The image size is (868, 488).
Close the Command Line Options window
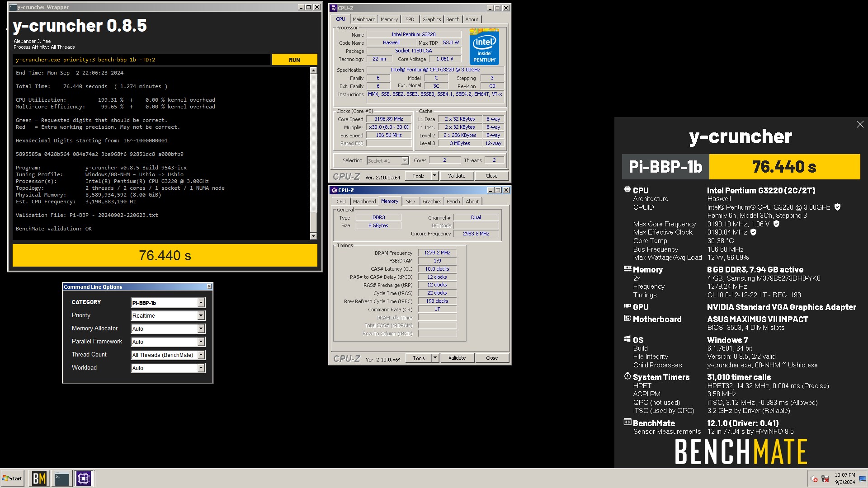(209, 287)
